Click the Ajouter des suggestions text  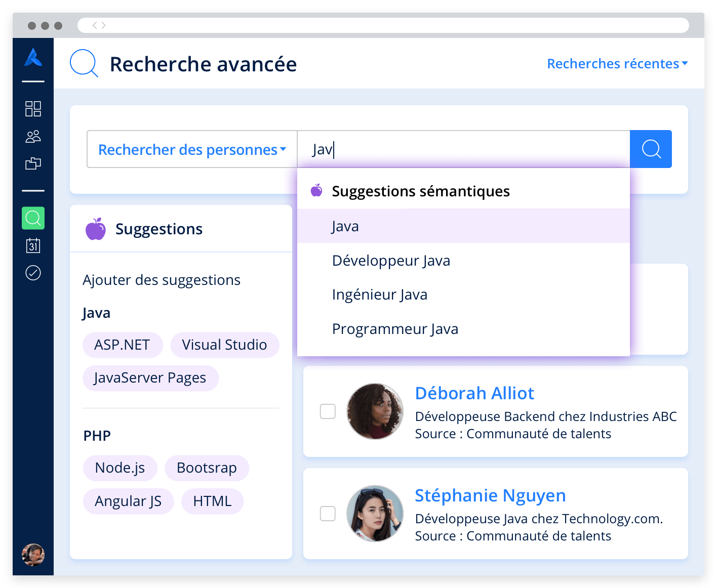point(162,280)
